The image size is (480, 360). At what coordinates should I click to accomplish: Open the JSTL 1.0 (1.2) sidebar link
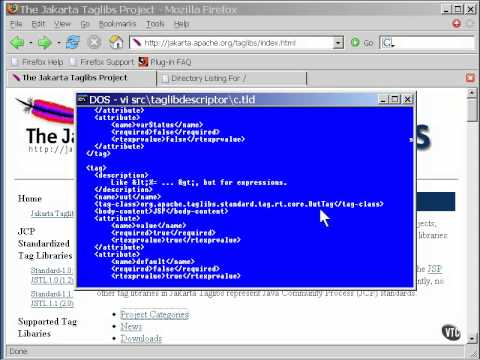52,280
